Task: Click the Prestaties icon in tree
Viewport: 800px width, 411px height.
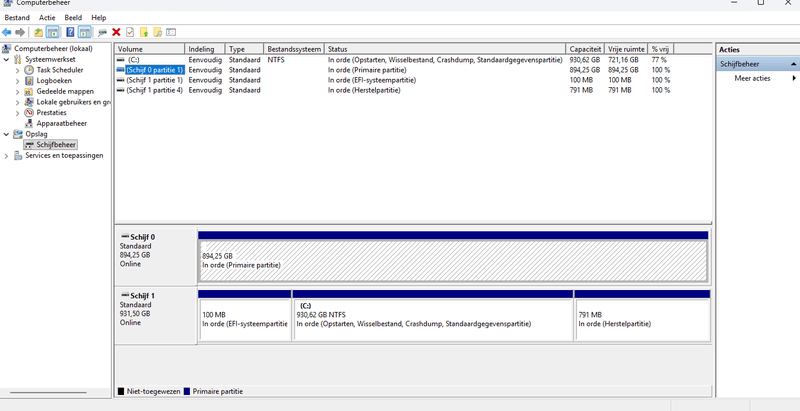Action: (x=30, y=113)
